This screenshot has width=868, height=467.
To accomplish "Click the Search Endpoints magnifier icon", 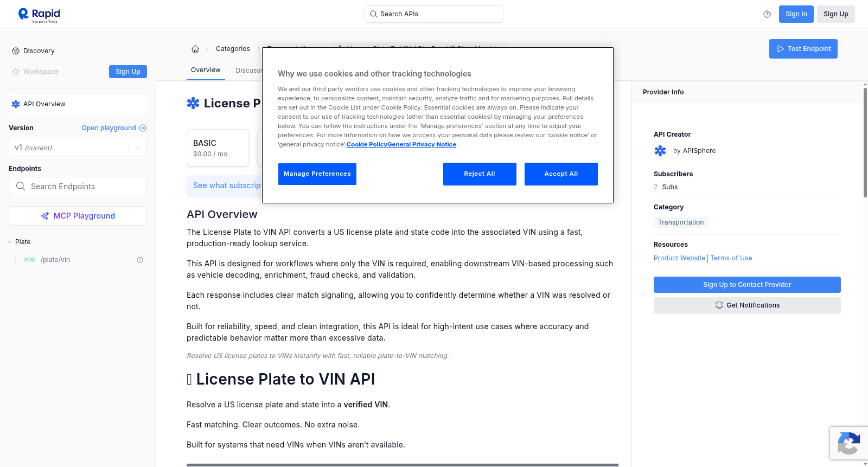I will coord(21,186).
